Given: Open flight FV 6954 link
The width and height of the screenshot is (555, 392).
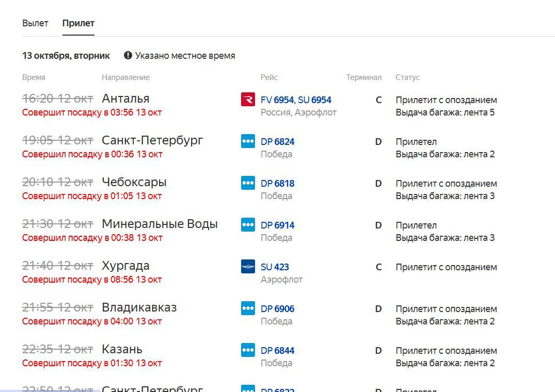Looking at the screenshot, I should [277, 100].
